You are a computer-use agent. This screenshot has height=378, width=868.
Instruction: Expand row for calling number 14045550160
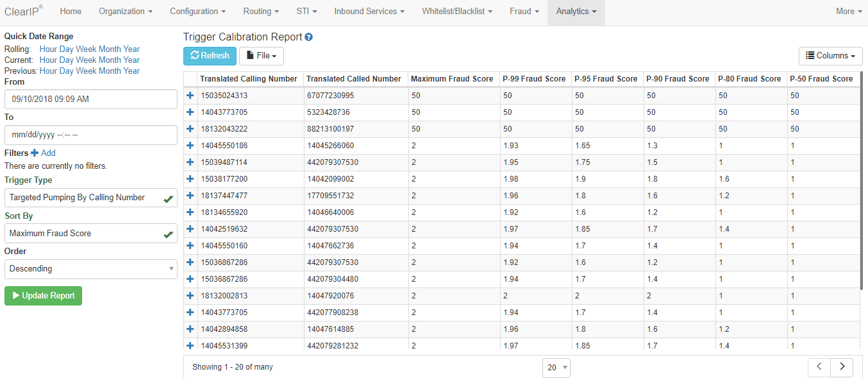tap(190, 246)
